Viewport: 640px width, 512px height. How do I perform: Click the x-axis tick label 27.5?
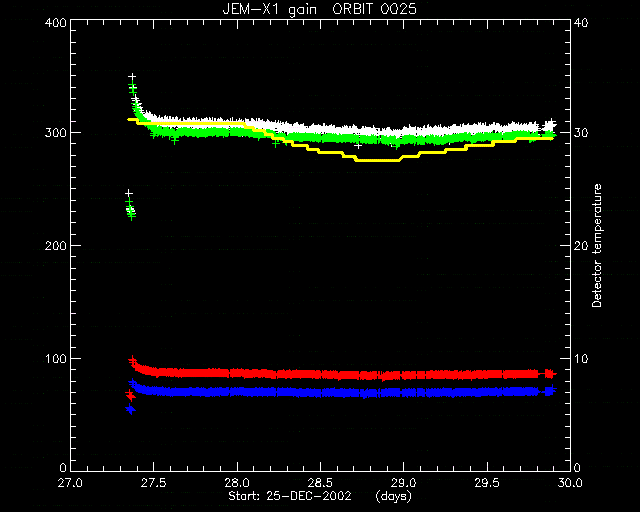point(154,483)
